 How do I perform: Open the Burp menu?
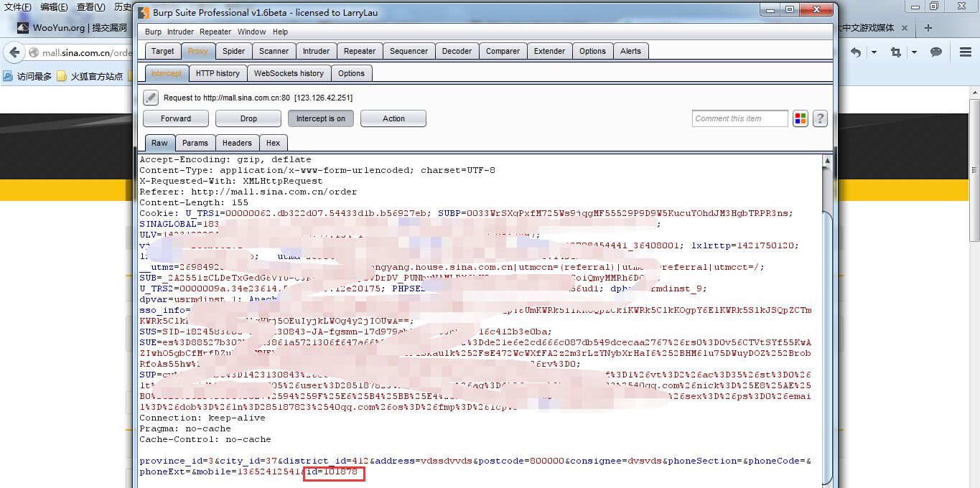(x=153, y=32)
